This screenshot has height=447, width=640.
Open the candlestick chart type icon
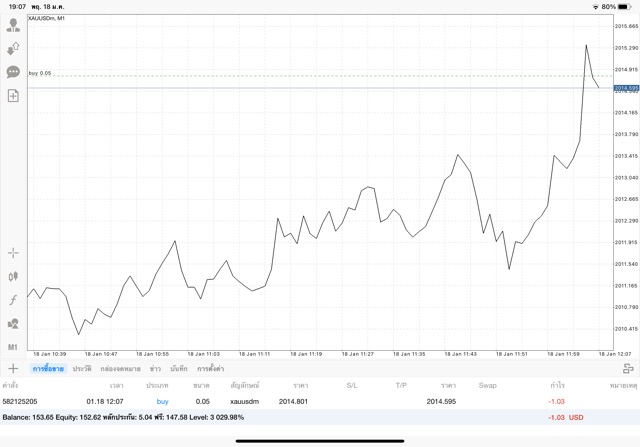[x=13, y=276]
